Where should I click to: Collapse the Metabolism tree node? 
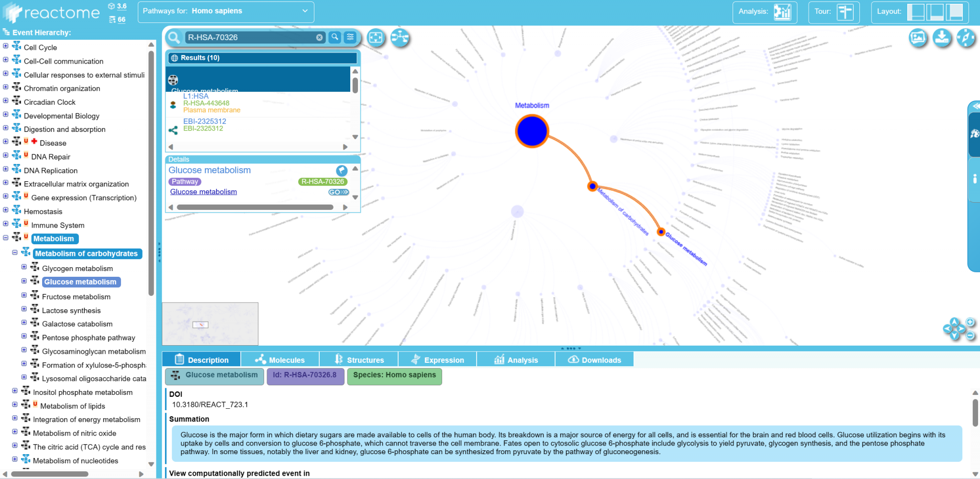pyautogui.click(x=6, y=238)
